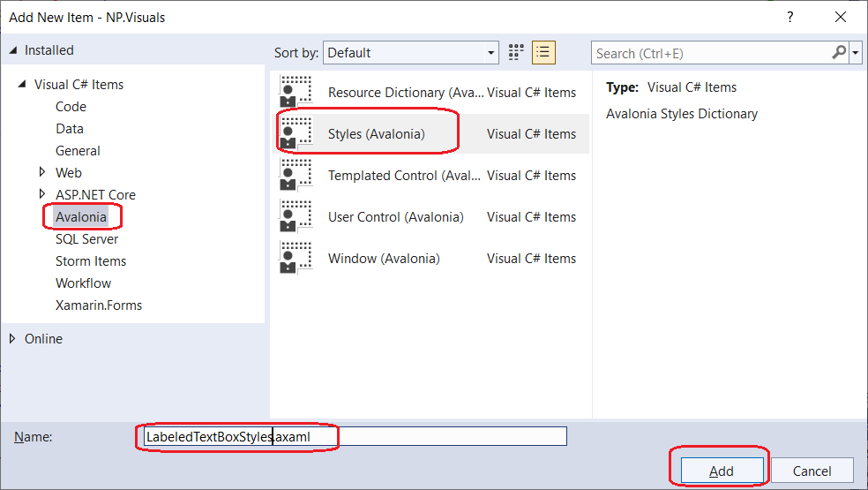
Task: Click the Cancel button
Action: pos(812,471)
